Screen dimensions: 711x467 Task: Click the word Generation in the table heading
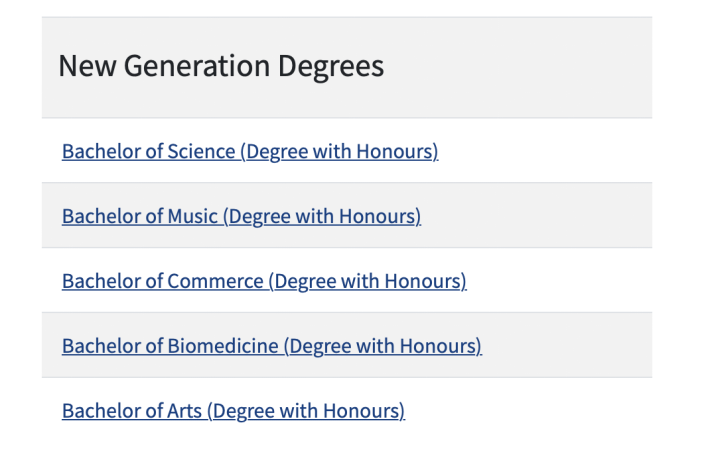click(188, 66)
